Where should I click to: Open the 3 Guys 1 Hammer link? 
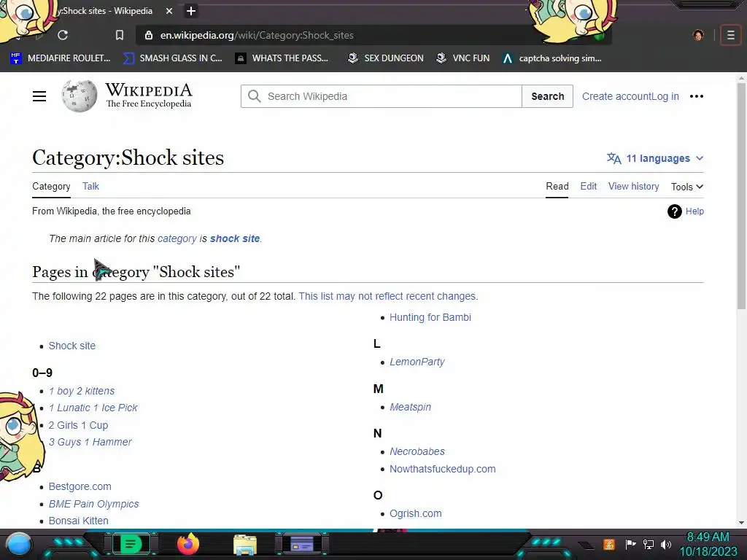tap(90, 442)
